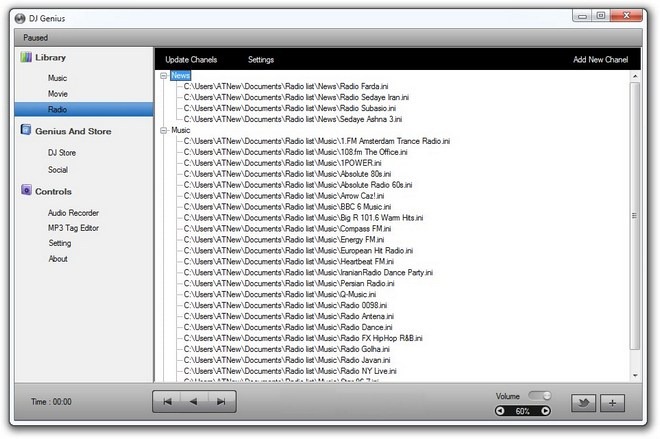Select 1POWER.ini channel
The width and height of the screenshot is (660, 439).
[282, 163]
